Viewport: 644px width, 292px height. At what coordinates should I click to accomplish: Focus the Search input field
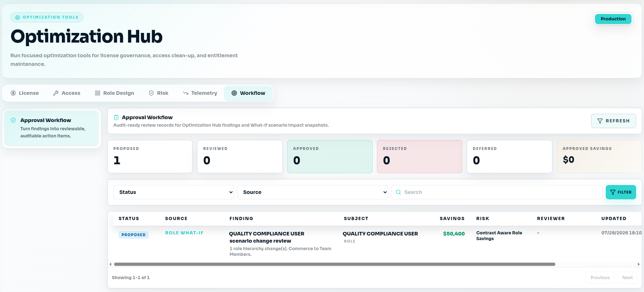[x=497, y=192]
